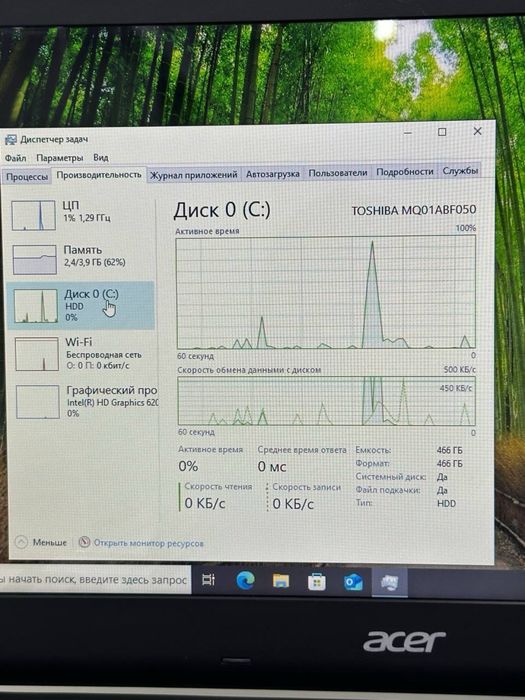Switch to the Процессы tab

pos(27,177)
